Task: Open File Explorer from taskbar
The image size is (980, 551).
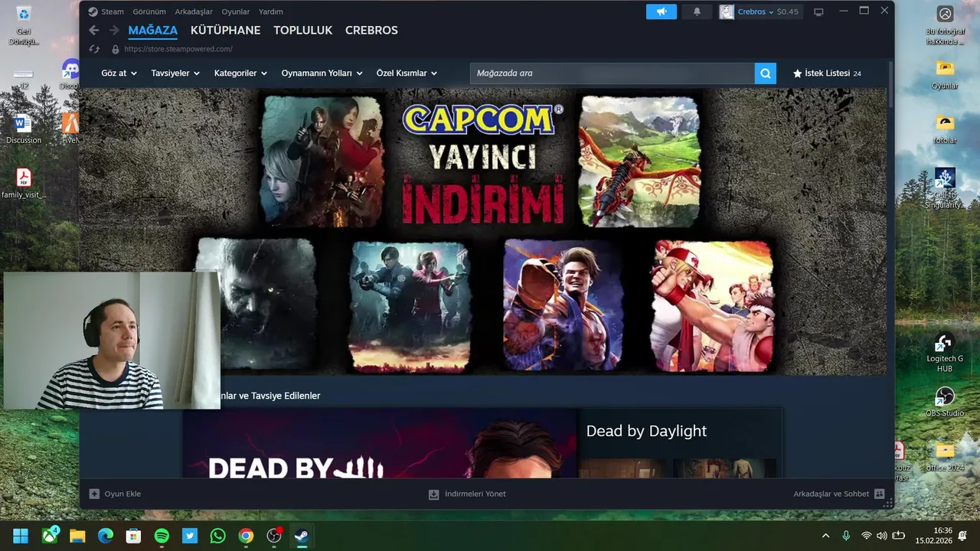Action: point(77,536)
